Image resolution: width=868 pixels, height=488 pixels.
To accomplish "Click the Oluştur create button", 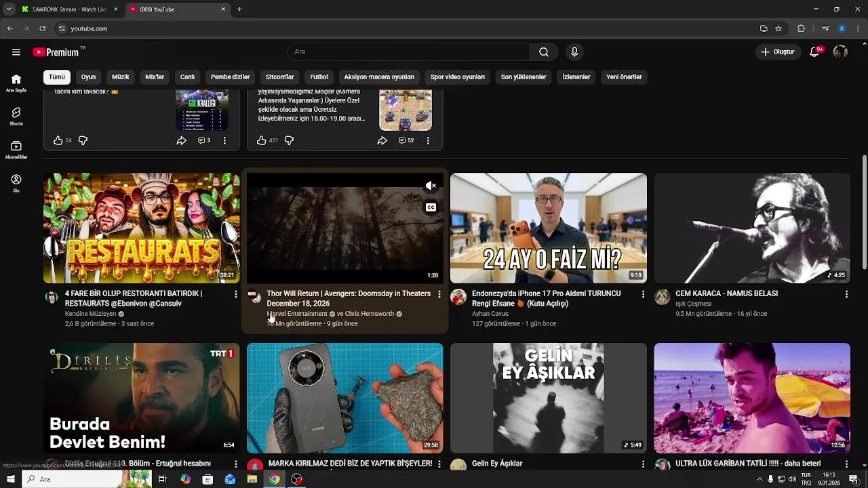I will 778,52.
